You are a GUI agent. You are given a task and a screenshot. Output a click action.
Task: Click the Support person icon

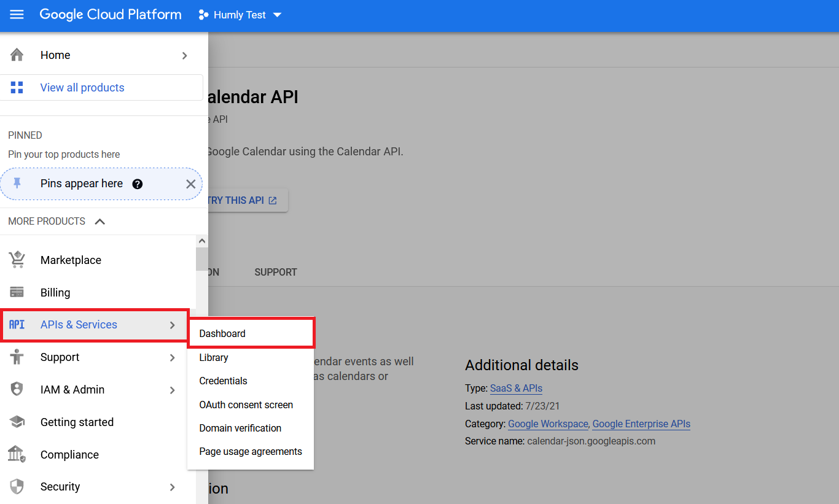17,357
